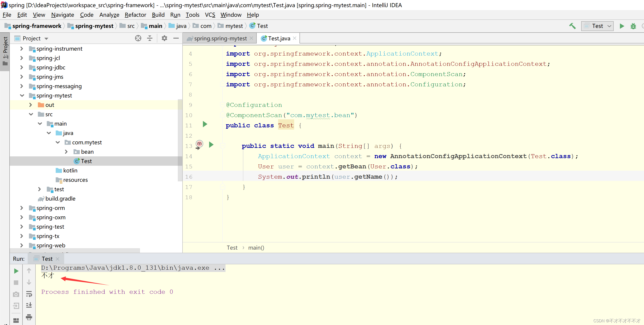
Task: Click the exit icon in the Run panel
Action: pos(16,306)
